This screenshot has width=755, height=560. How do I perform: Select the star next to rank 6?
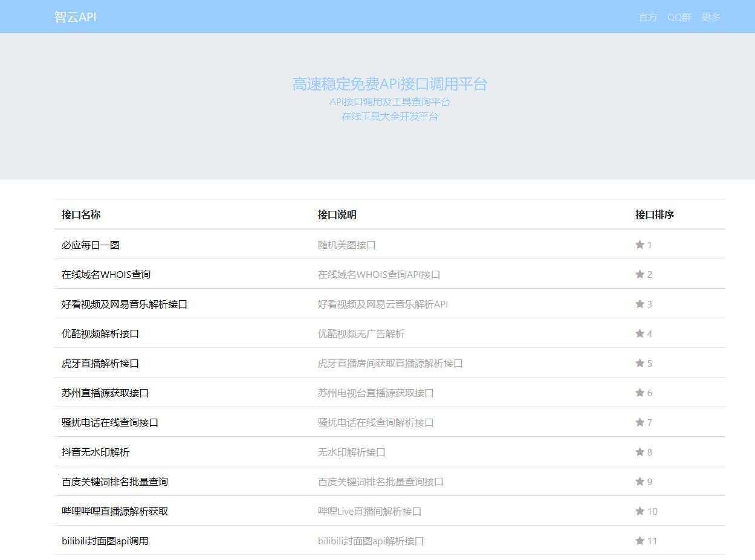click(x=639, y=393)
